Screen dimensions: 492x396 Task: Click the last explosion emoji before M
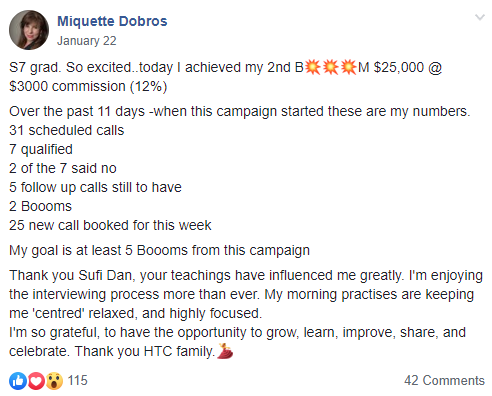pos(348,67)
